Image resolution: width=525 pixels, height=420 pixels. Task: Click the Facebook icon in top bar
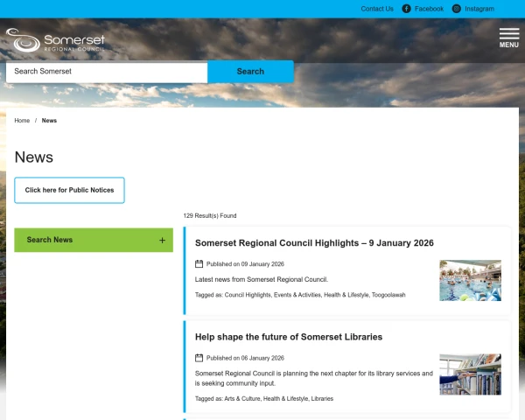406,9
